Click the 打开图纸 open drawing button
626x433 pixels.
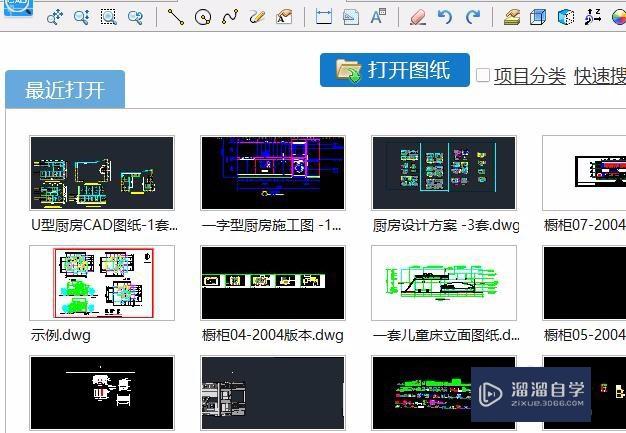pyautogui.click(x=395, y=70)
